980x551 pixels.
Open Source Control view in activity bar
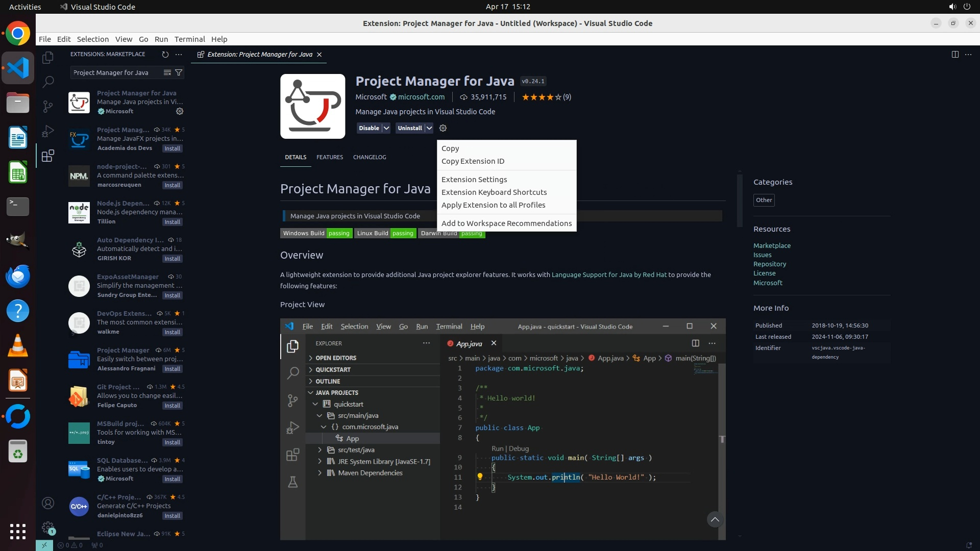coord(48,106)
